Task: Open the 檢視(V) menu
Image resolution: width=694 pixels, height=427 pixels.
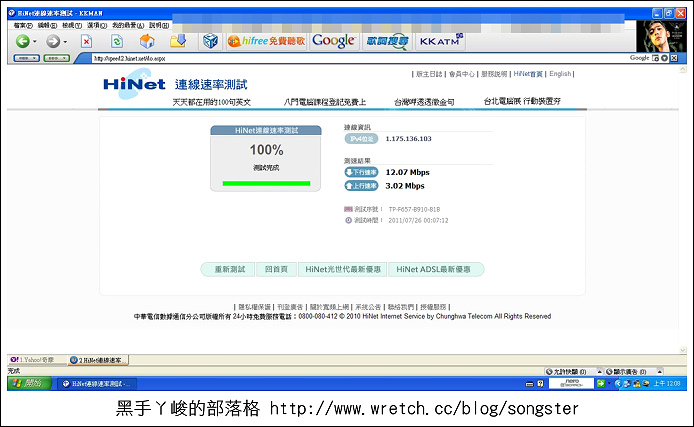Action: click(x=72, y=26)
